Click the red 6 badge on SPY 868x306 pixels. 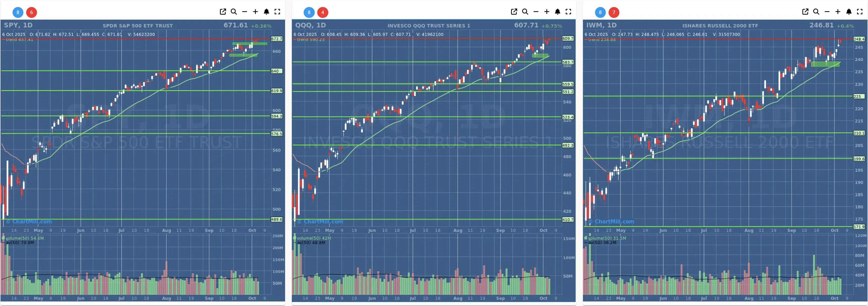pyautogui.click(x=32, y=13)
